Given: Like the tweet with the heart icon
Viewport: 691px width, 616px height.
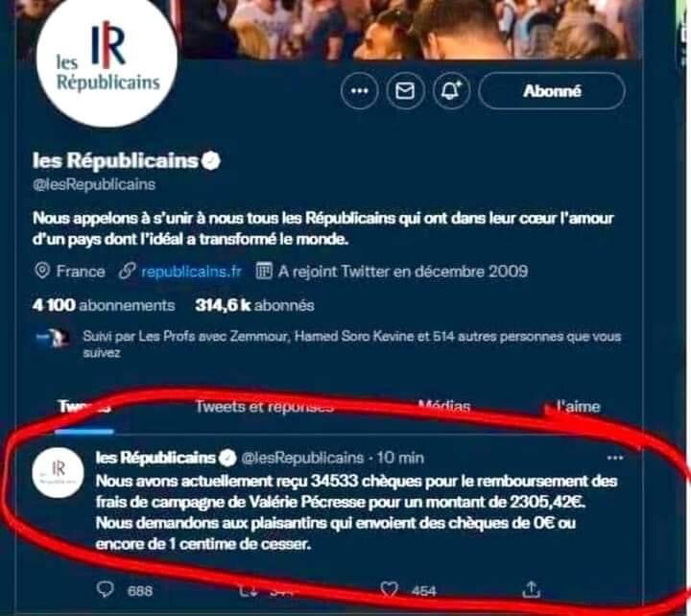Looking at the screenshot, I should tap(389, 589).
